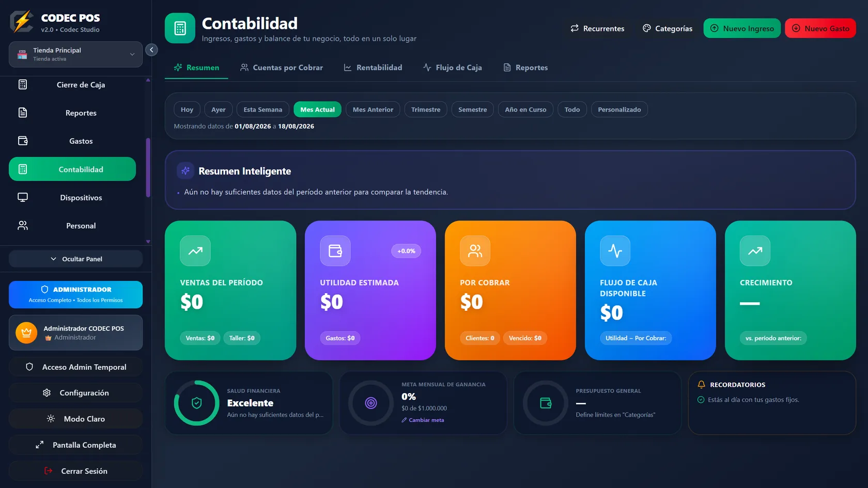Collapse the sidebar with the chevron button
This screenshot has height=488, width=868.
[x=151, y=50]
